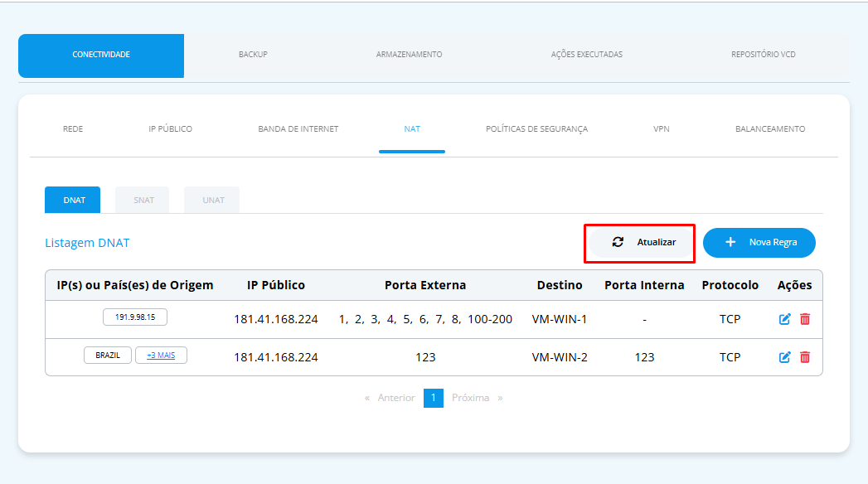Click the VM-WIN-2 destination cell

click(x=560, y=357)
